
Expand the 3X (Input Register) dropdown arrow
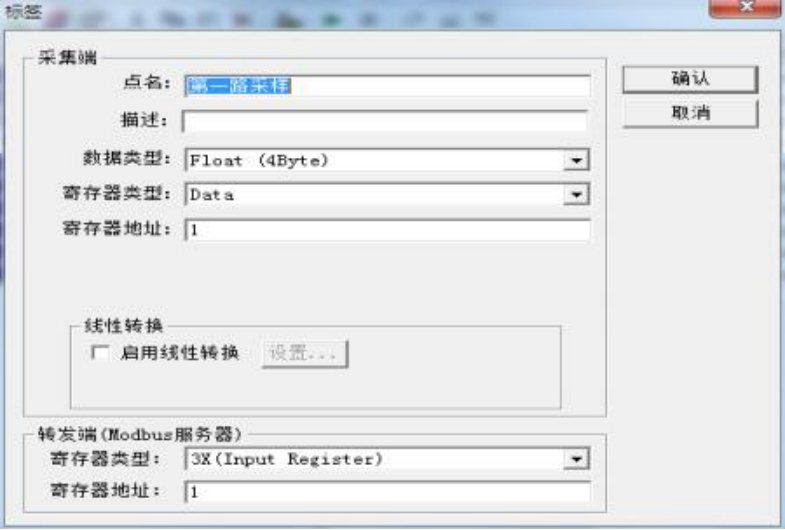tap(576, 459)
